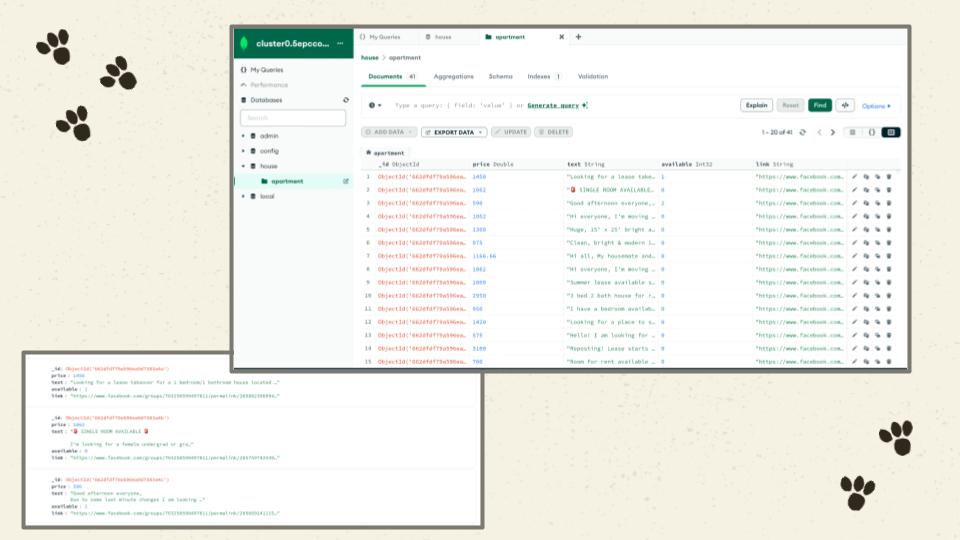Switch to table view of documents
The image size is (960, 540).
click(891, 132)
